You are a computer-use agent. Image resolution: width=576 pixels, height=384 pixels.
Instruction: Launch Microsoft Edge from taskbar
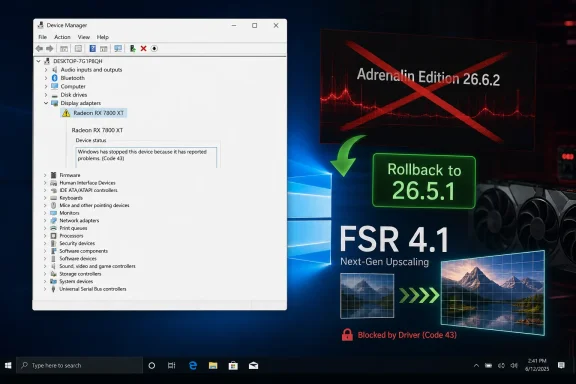193,366
